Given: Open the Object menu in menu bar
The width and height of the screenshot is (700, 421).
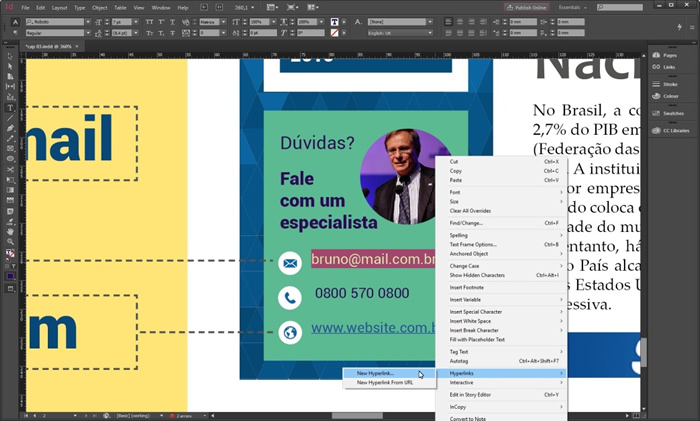Looking at the screenshot, I should click(99, 7).
